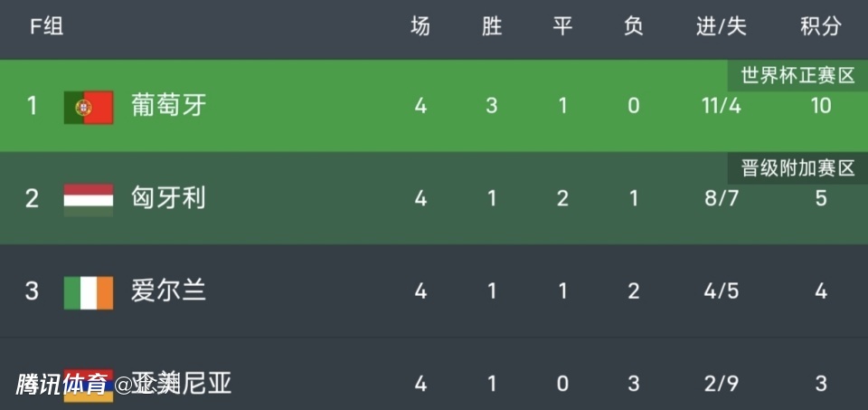Sort by 积分 column header
Viewport: 868px width, 410px height.
coord(820,27)
